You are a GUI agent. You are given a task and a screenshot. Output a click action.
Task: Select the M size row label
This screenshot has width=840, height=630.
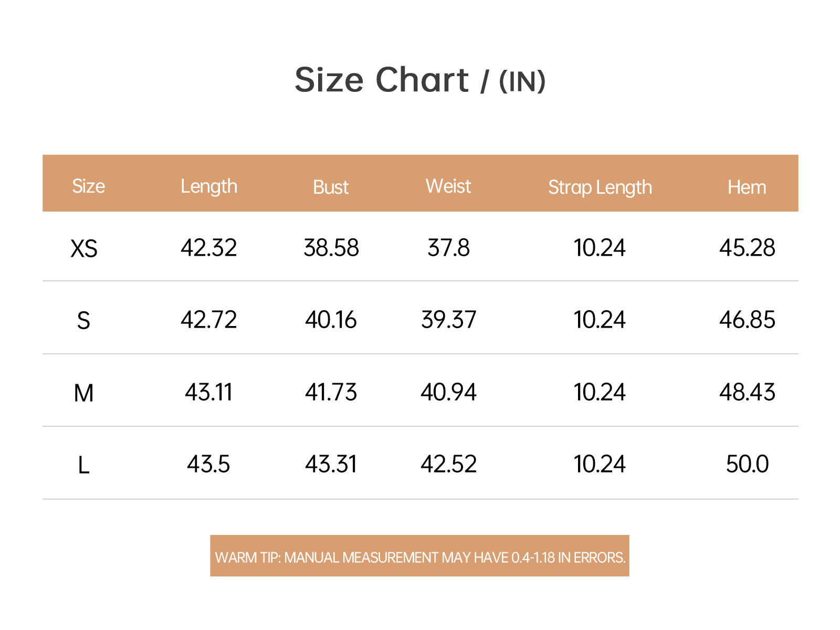click(x=83, y=393)
